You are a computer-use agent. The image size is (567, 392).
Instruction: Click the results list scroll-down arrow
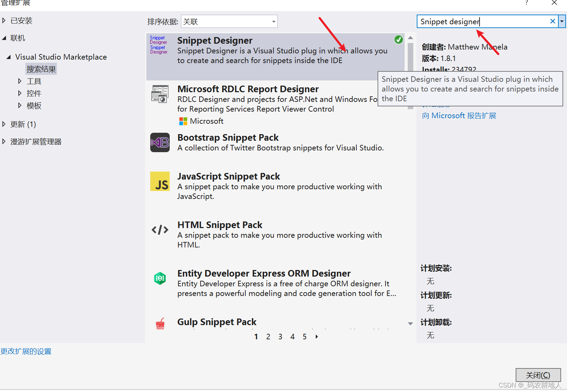click(x=411, y=324)
